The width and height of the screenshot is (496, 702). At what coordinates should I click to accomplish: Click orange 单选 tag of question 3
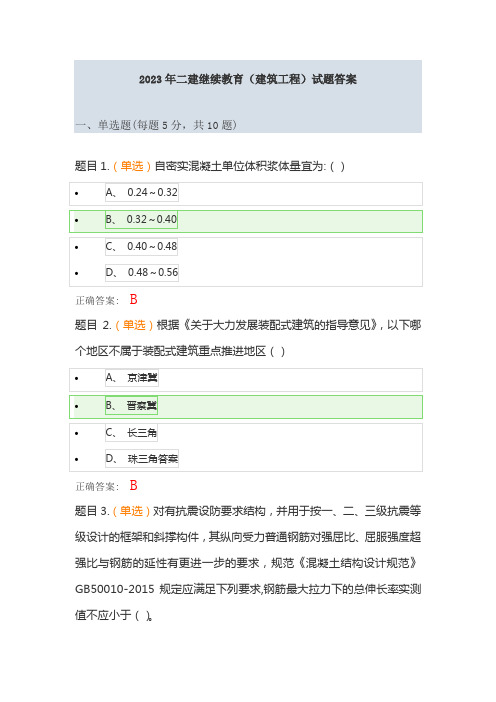click(x=131, y=511)
